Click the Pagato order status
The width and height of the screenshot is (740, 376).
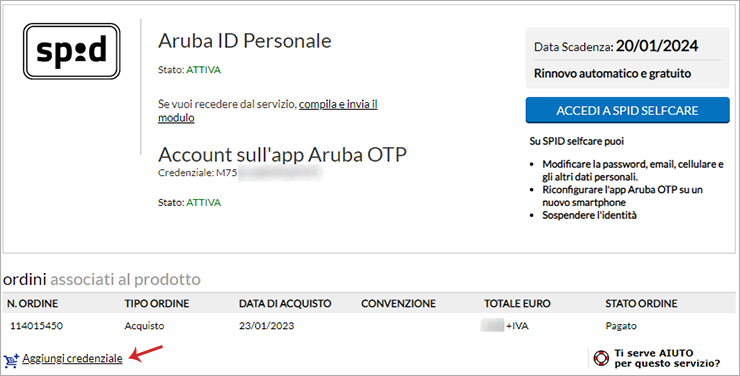click(621, 326)
